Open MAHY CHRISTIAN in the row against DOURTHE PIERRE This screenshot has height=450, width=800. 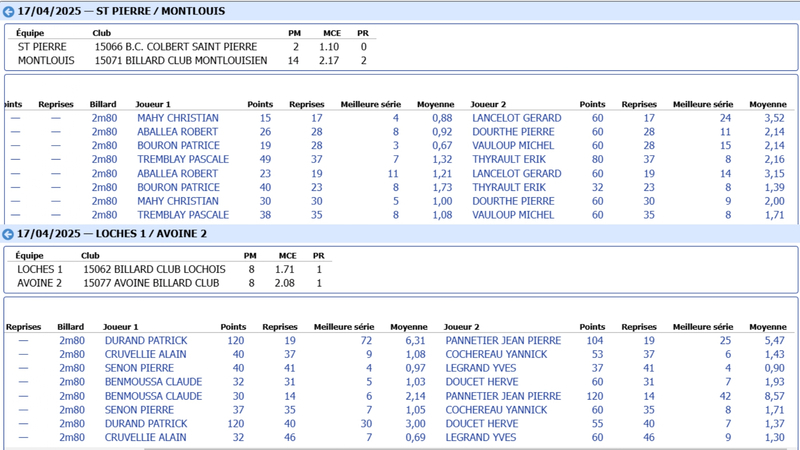tap(178, 201)
